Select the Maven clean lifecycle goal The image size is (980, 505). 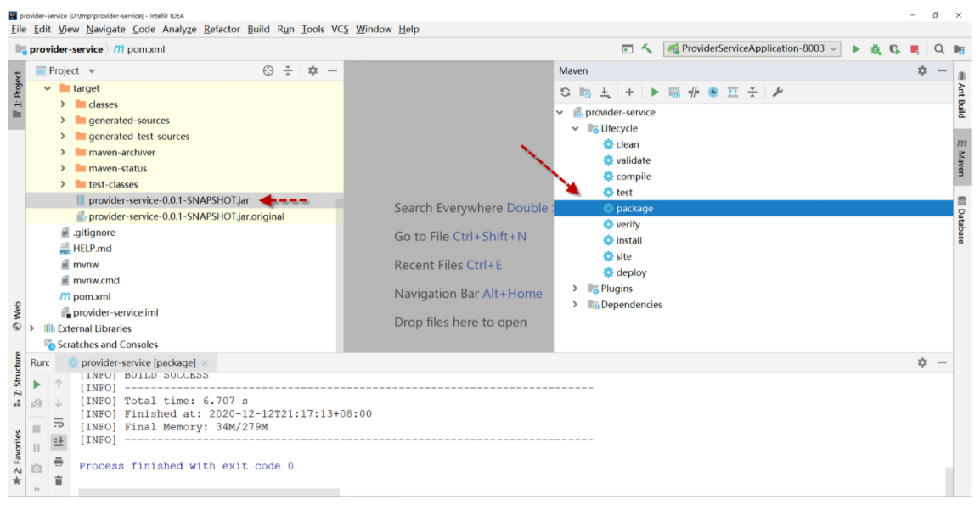click(627, 144)
